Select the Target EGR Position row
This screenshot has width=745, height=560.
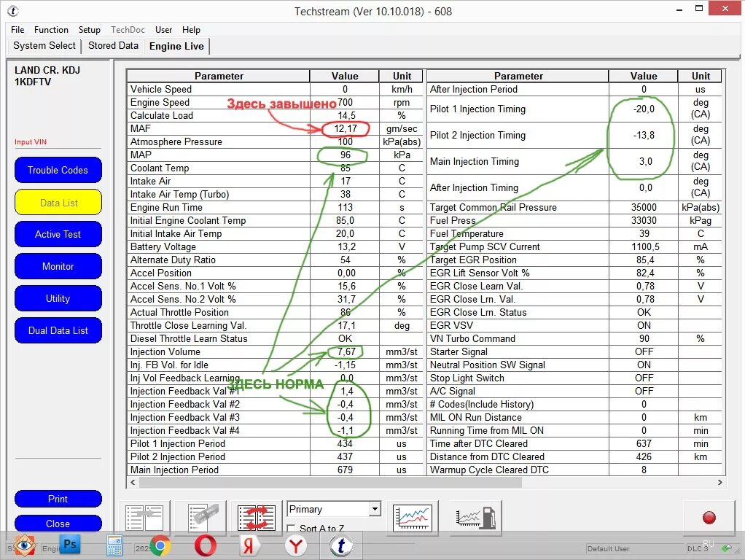pos(574,260)
